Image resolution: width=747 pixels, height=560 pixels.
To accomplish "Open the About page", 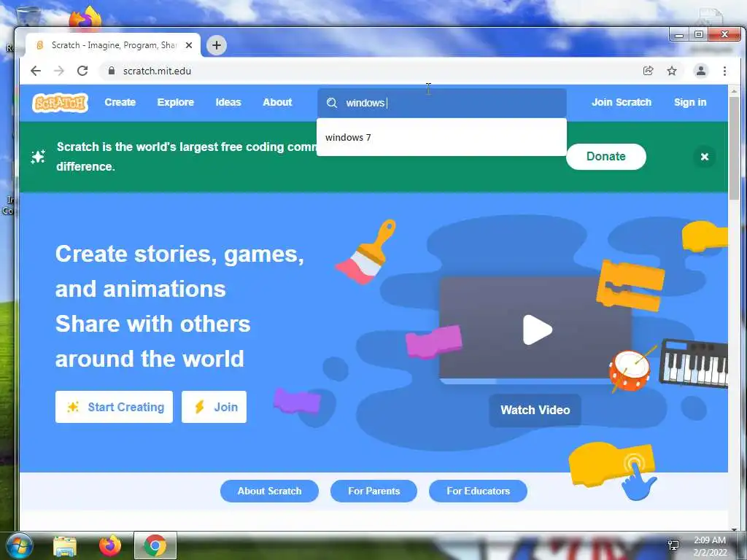I will (x=277, y=102).
